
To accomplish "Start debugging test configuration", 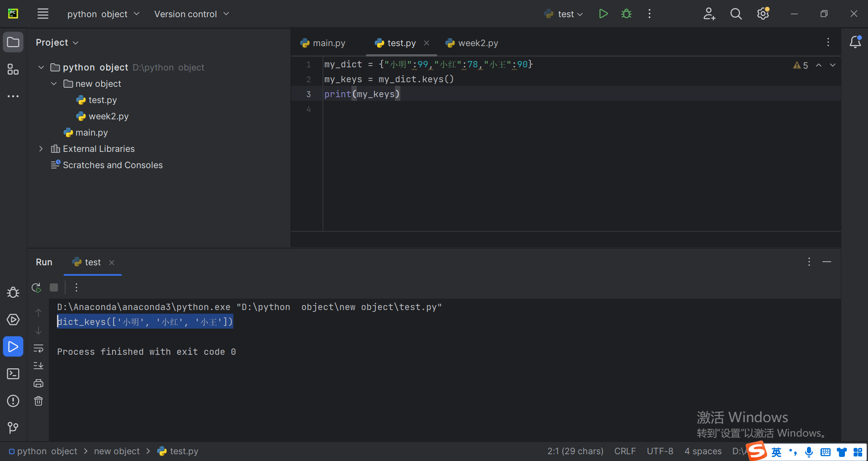I will tap(626, 14).
